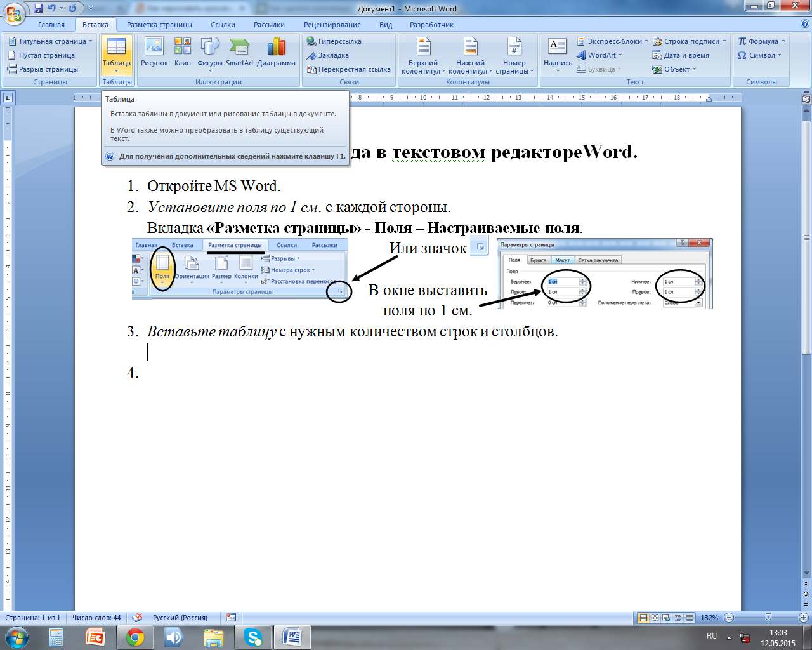Click the macro recording icon in status bar
Image resolution: width=812 pixels, height=650 pixels.
coord(231,618)
